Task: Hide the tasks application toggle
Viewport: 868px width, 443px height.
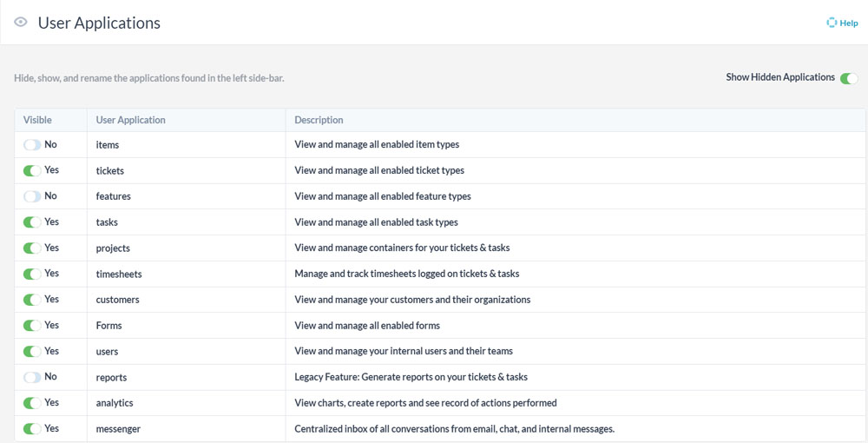Action: [x=32, y=222]
